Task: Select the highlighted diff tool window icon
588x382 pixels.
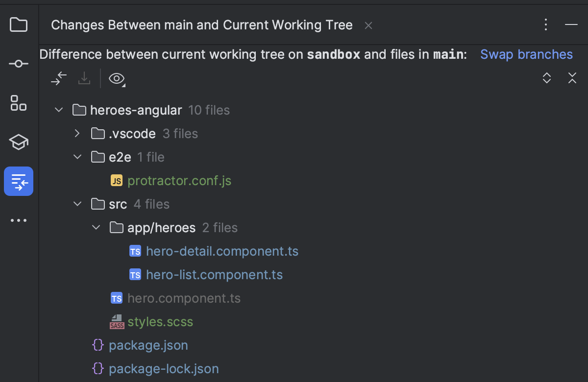Action: [x=18, y=181]
